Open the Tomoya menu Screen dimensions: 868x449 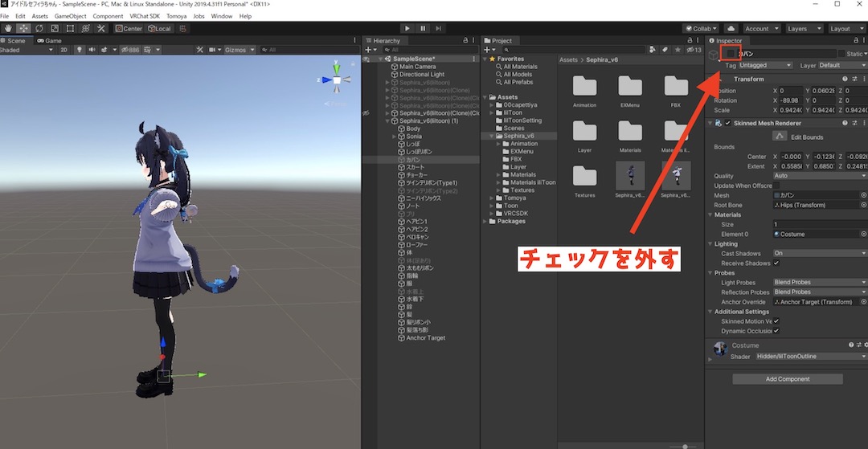177,16
